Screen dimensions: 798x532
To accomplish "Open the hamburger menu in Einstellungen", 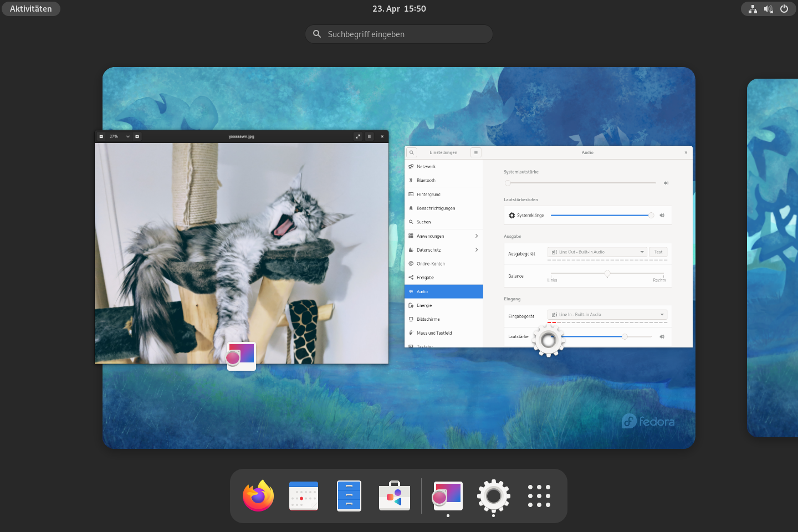I will tap(475, 152).
